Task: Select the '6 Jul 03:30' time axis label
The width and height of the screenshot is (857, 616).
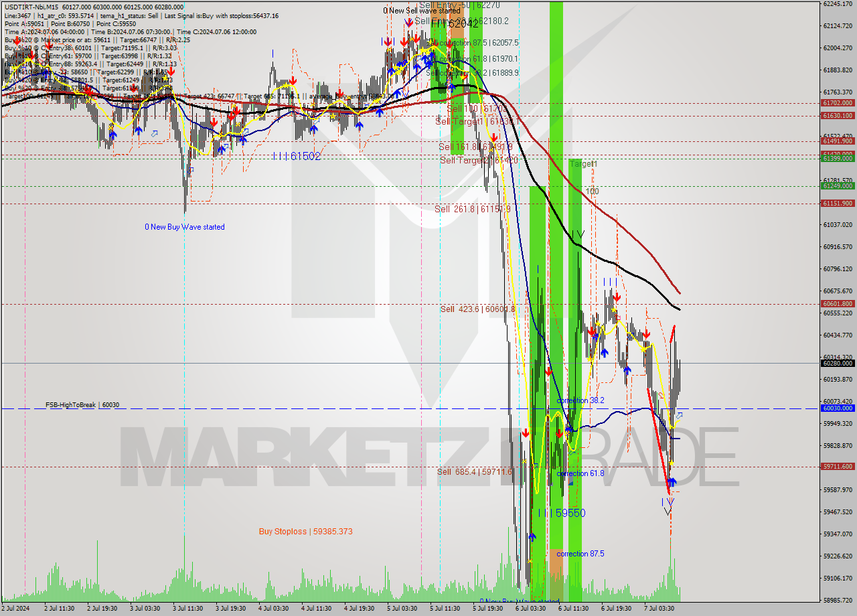Action: pyautogui.click(x=530, y=609)
